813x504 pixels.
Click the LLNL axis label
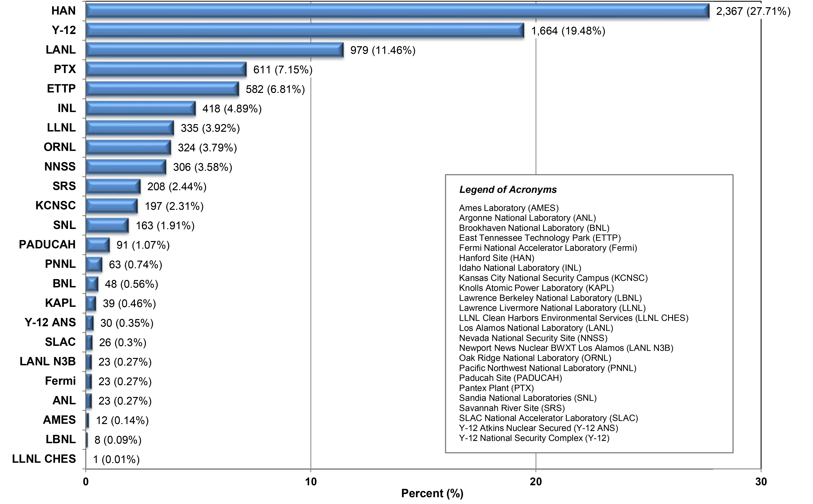[x=61, y=128]
